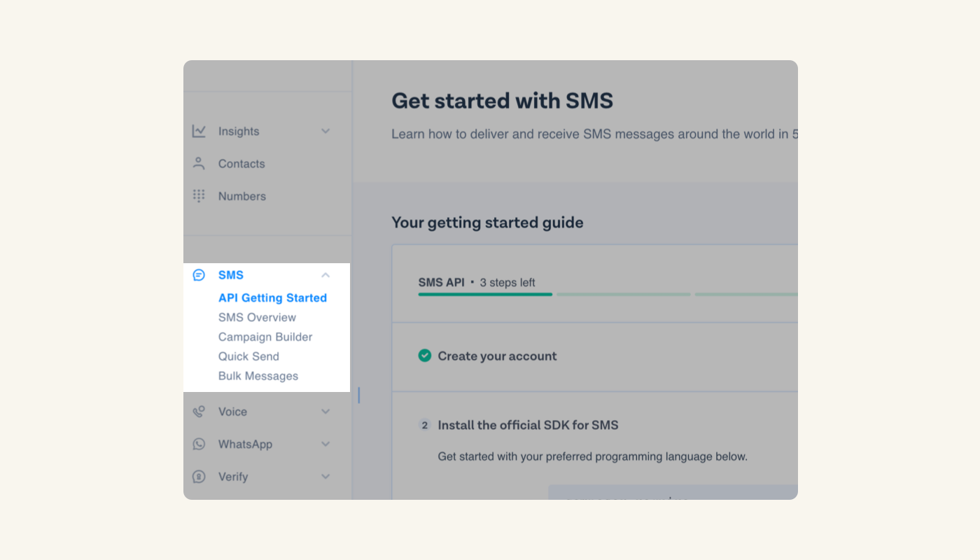Collapse the SMS section chevron
The image size is (980, 560).
pos(325,275)
